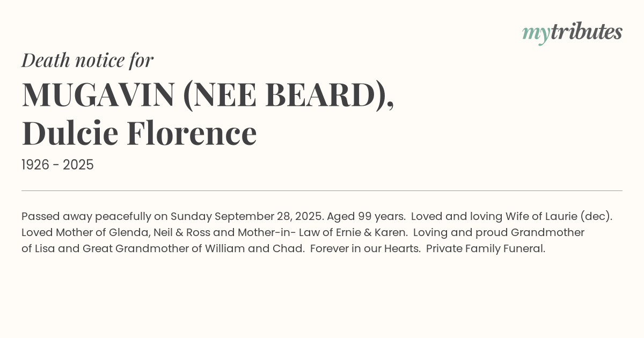
Task: Click "Loving and proud Grandmother" text
Action: tap(499, 233)
